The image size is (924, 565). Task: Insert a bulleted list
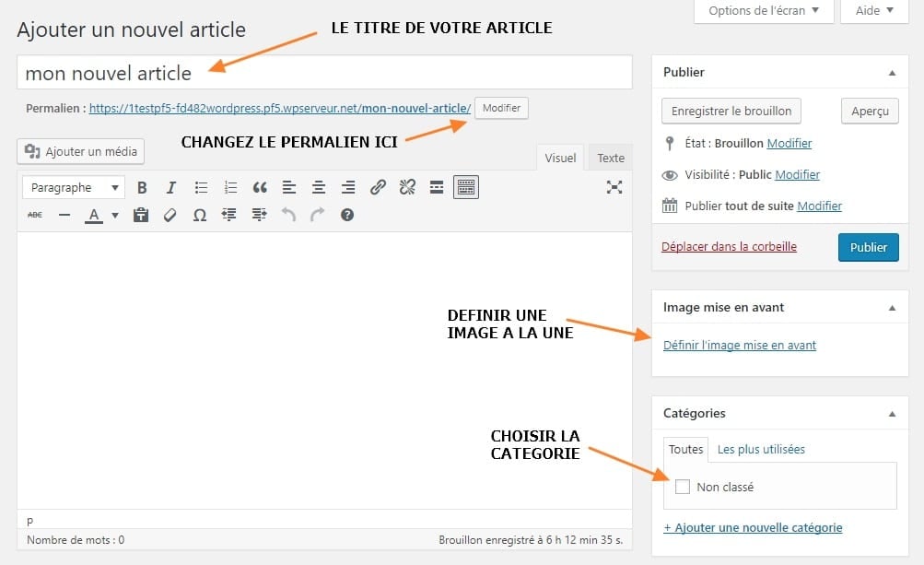[201, 187]
